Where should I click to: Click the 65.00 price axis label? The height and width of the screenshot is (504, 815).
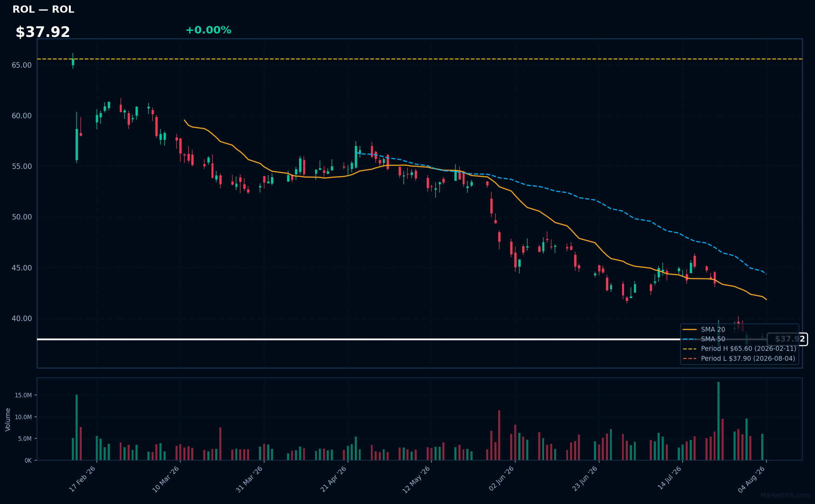(22, 65)
